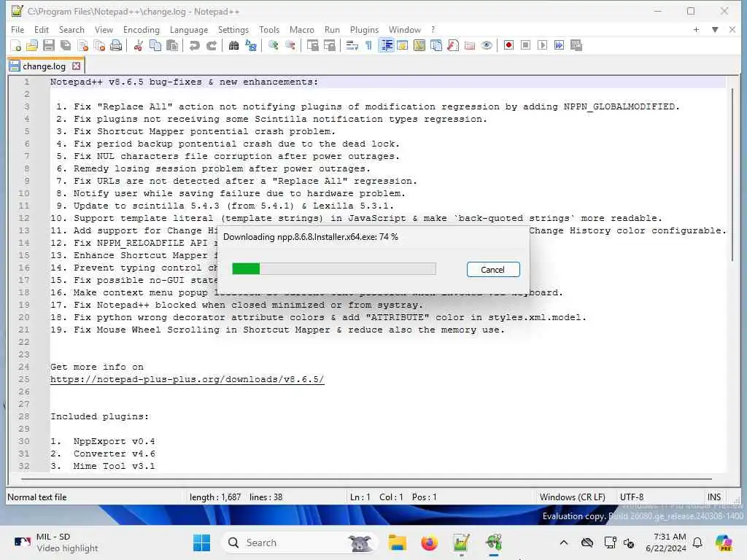747x560 pixels.
Task: Click the taskbar Search box
Action: tap(299, 542)
